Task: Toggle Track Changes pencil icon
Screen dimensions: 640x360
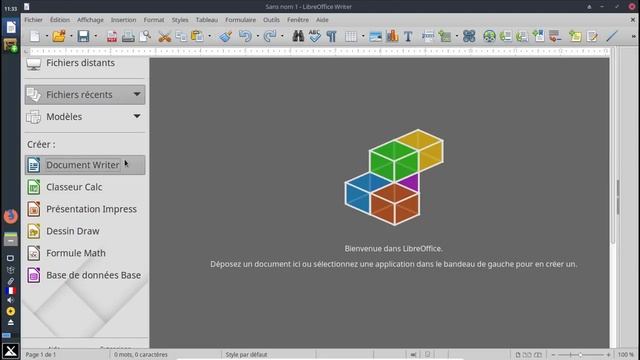Action: tap(592, 36)
